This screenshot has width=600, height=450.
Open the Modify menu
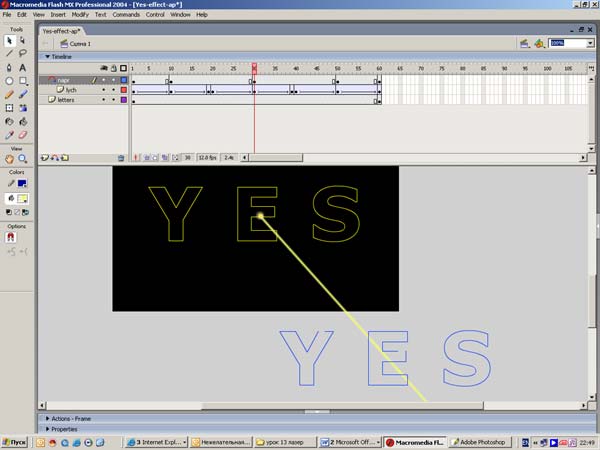(x=80, y=15)
